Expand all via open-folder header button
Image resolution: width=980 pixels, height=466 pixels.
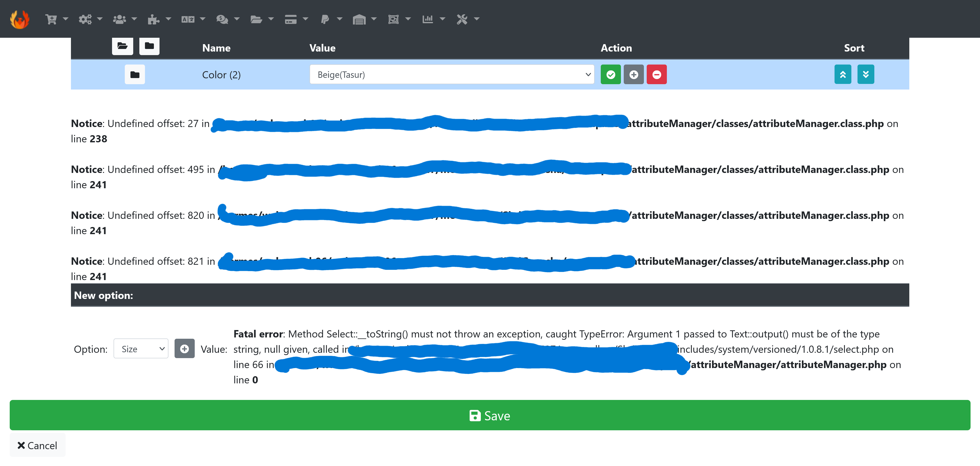click(122, 46)
